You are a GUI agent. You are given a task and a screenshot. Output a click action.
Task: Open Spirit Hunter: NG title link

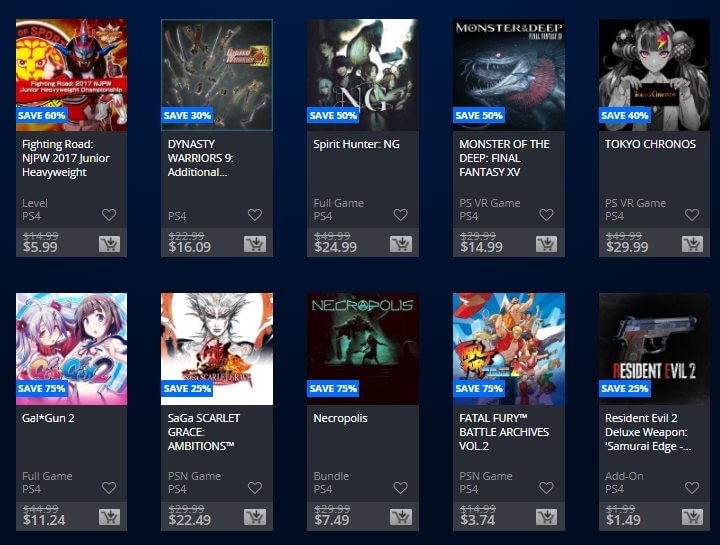coord(356,144)
